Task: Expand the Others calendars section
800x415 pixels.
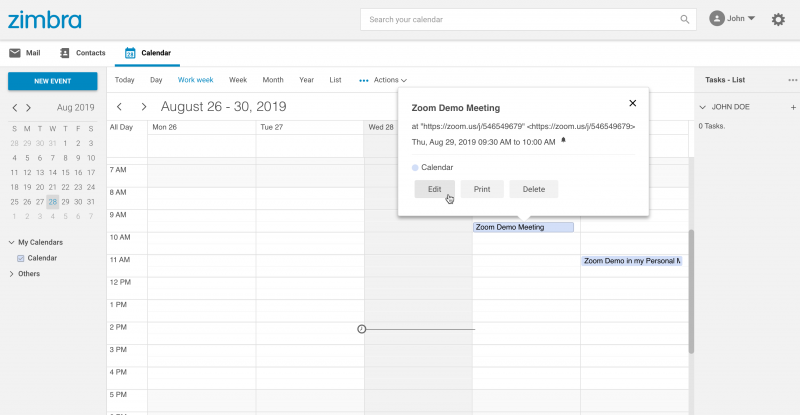Action: [x=11, y=274]
